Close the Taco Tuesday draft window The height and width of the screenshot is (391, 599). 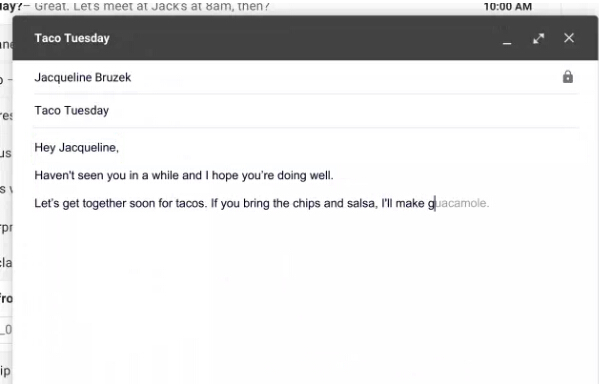pyautogui.click(x=569, y=38)
